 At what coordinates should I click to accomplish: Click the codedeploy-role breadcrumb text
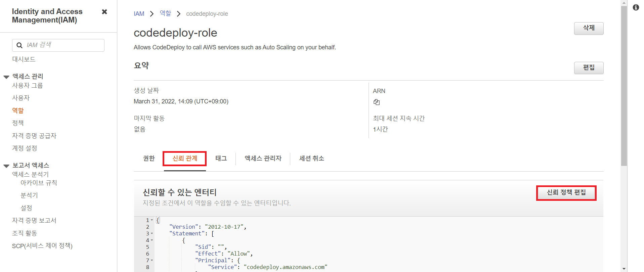207,14
